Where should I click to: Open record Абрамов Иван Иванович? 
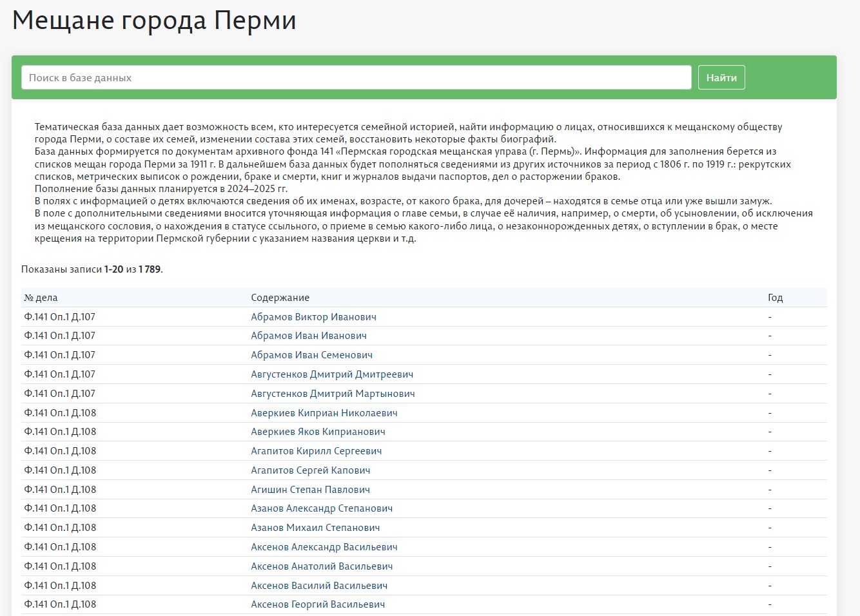308,336
